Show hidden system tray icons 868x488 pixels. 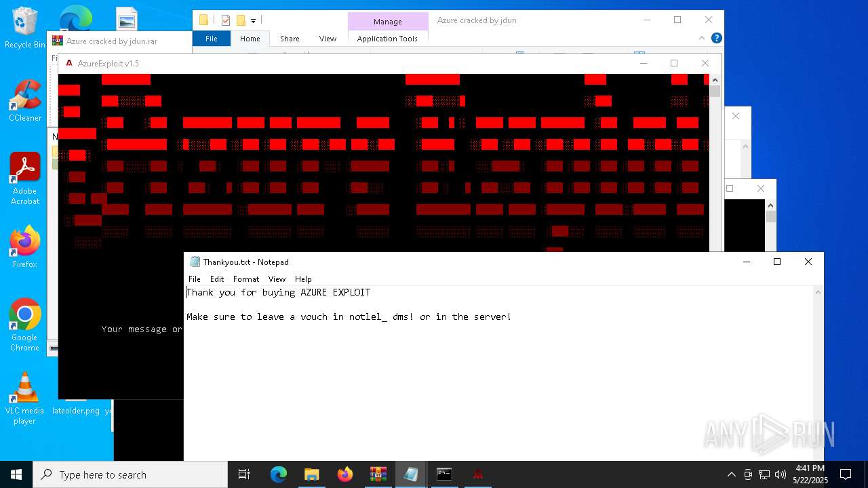731,474
